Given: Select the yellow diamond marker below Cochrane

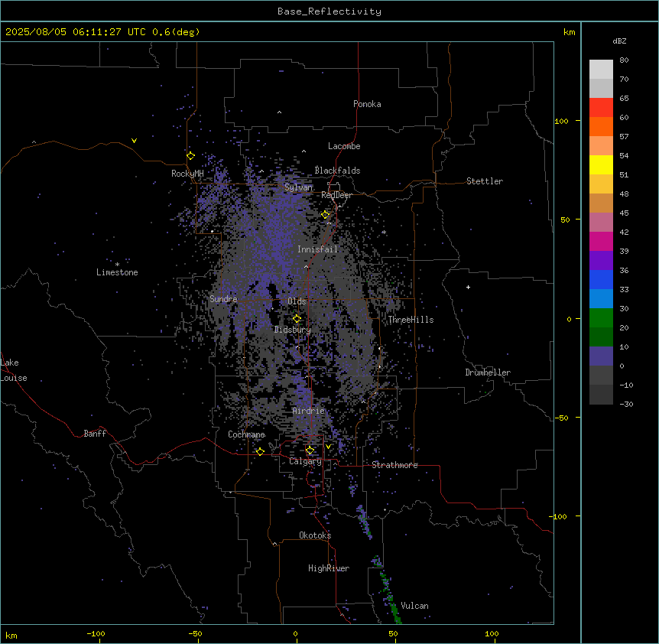Looking at the screenshot, I should click(260, 451).
